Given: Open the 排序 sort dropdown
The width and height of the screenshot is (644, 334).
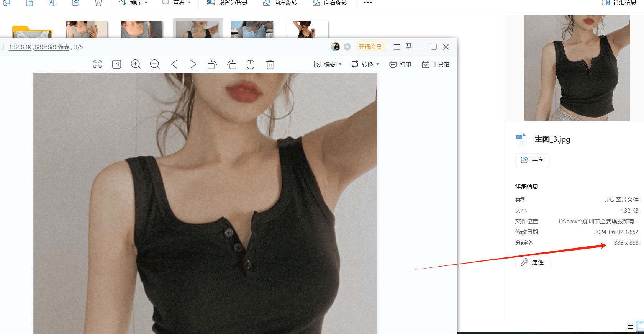Looking at the screenshot, I should pos(133,3).
